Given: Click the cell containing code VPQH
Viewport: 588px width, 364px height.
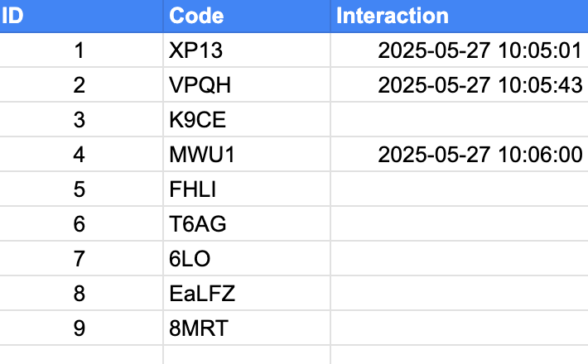Looking at the screenshot, I should coord(247,84).
